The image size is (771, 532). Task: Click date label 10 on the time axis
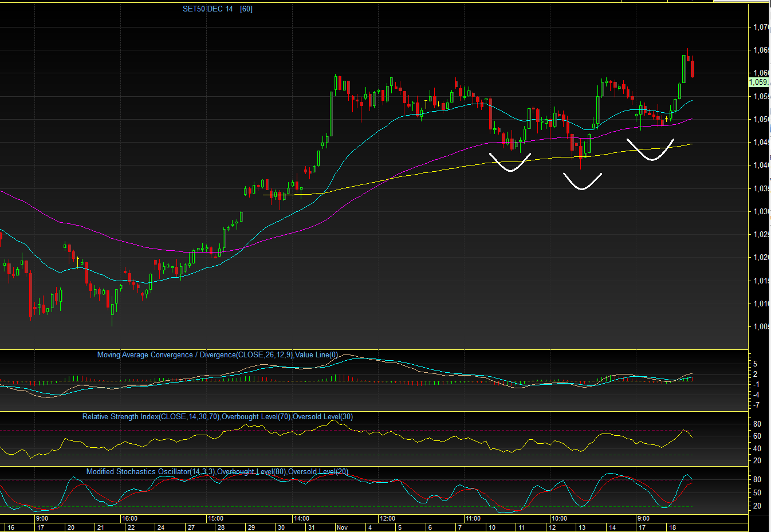coord(492,527)
